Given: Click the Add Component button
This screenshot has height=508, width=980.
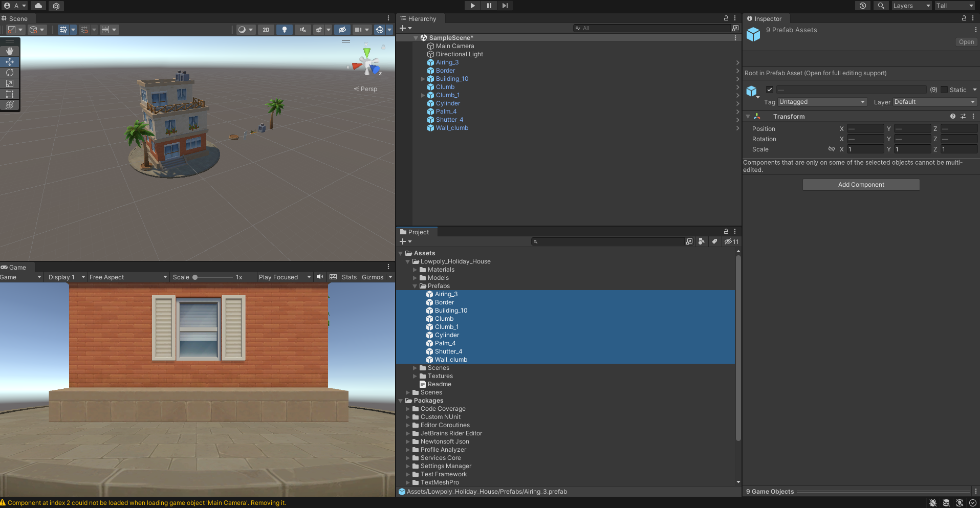Looking at the screenshot, I should tap(861, 185).
